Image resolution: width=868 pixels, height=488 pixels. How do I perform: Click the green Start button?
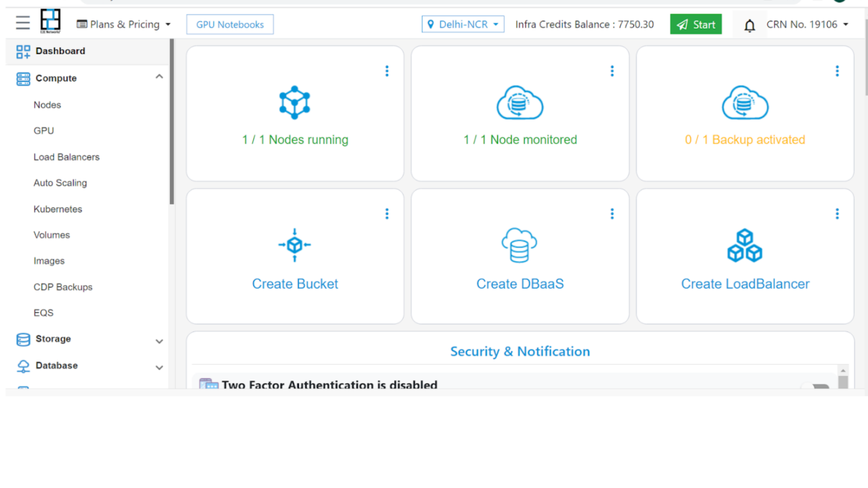pos(696,25)
